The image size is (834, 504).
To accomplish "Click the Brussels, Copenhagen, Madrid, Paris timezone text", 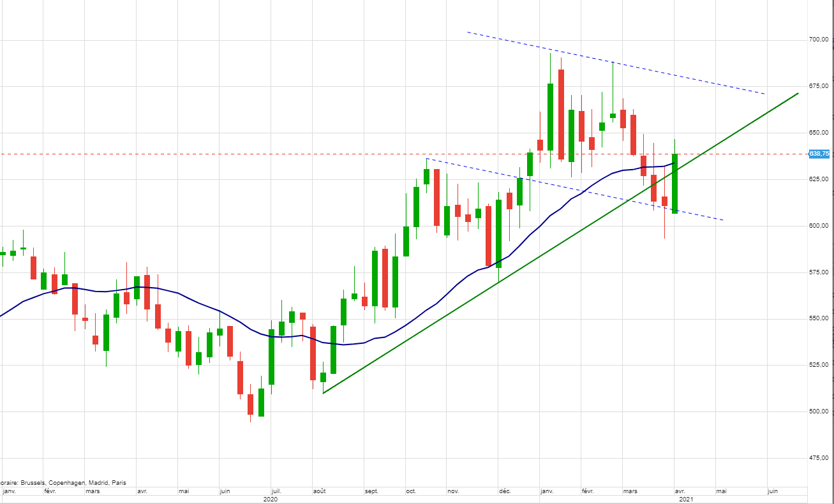I will tap(64, 483).
